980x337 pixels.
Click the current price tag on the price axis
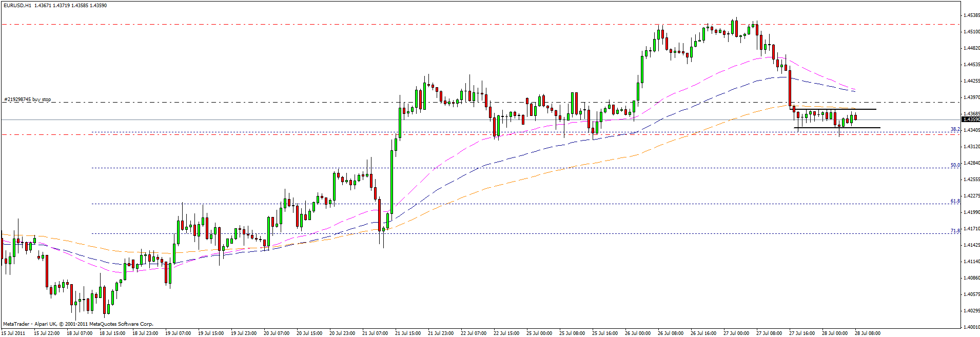(x=970, y=120)
